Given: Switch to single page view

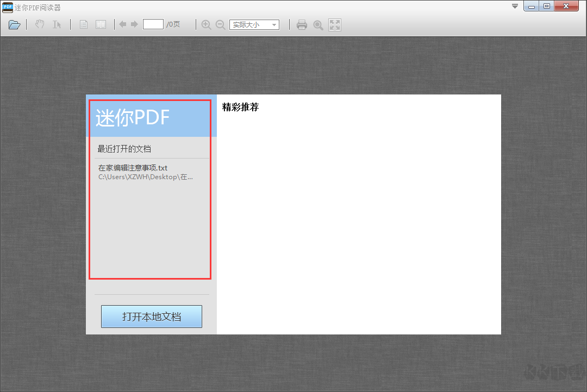Looking at the screenshot, I should point(83,24).
